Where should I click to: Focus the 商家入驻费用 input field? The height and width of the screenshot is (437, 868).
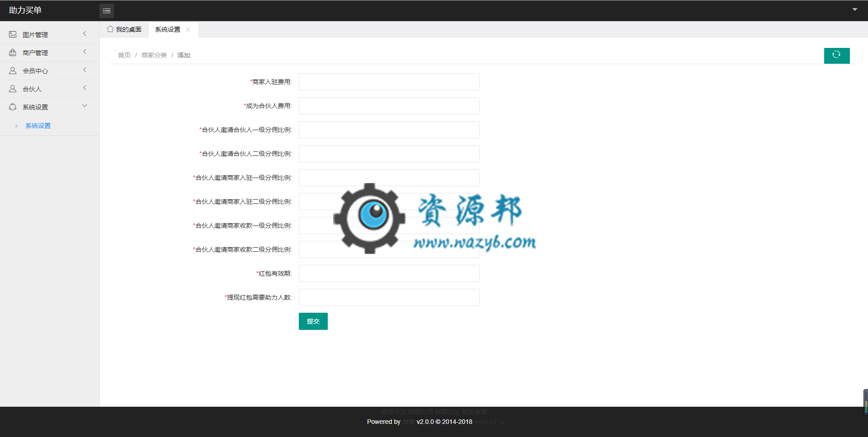pos(389,82)
